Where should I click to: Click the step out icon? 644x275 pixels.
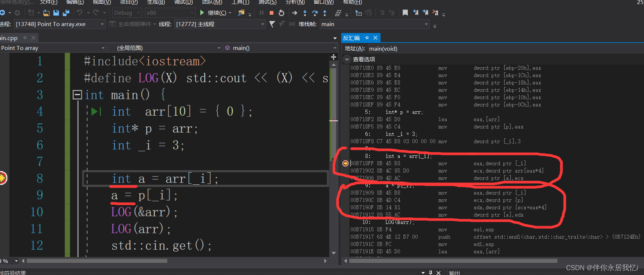[325, 13]
